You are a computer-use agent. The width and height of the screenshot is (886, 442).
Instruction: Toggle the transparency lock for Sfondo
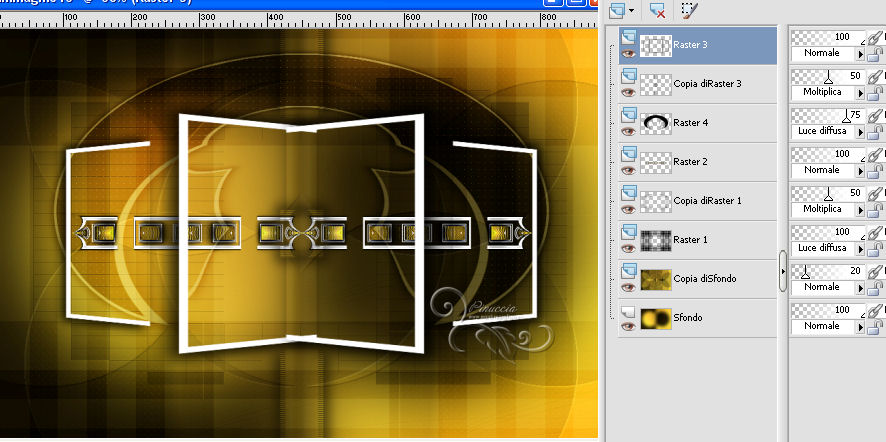[875, 328]
